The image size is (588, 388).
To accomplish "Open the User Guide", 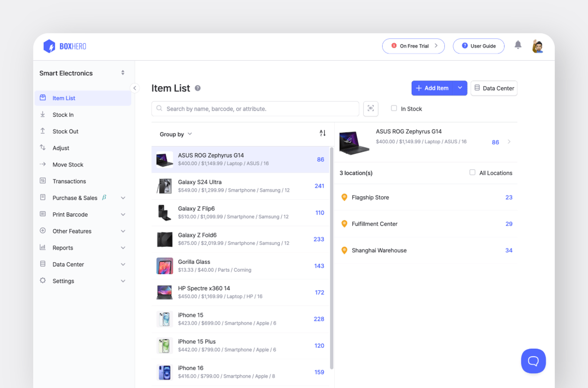I will point(478,46).
